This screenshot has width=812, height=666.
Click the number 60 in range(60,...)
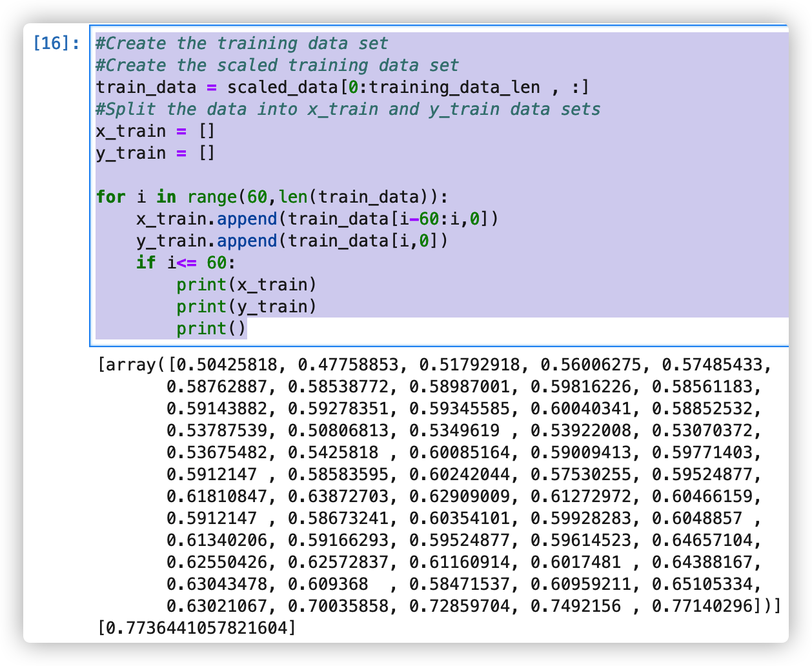258,197
